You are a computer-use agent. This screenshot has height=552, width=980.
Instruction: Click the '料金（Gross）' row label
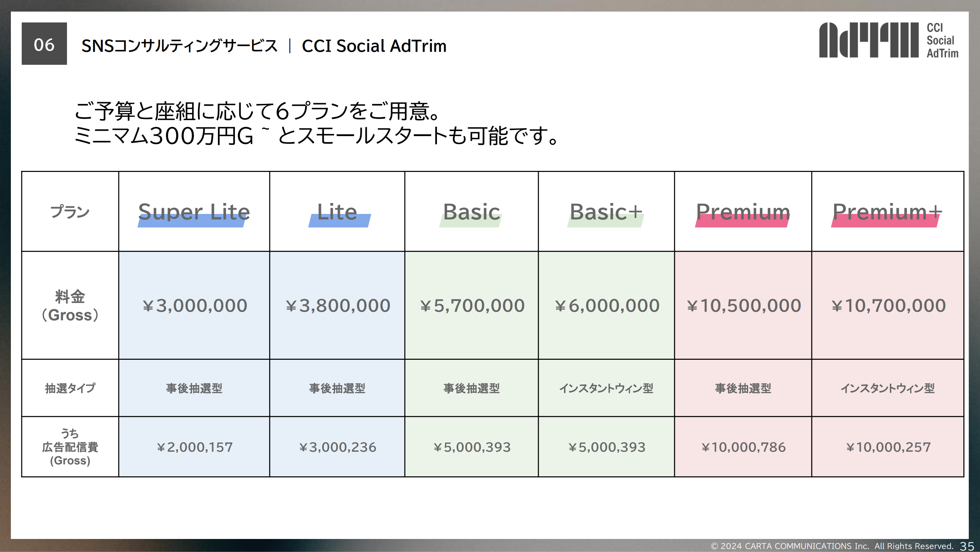pyautogui.click(x=70, y=306)
